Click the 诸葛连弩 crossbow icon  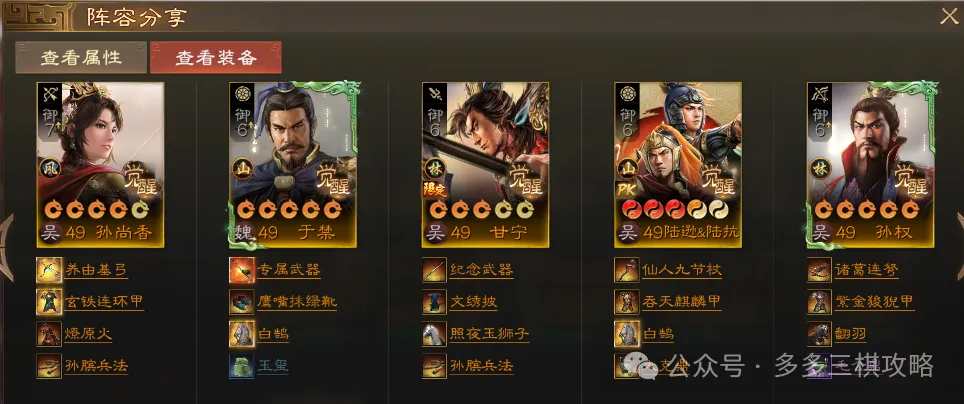point(820,270)
